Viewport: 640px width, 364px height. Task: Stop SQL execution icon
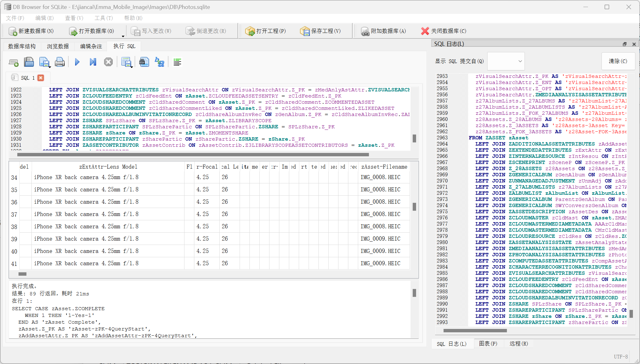coord(108,62)
